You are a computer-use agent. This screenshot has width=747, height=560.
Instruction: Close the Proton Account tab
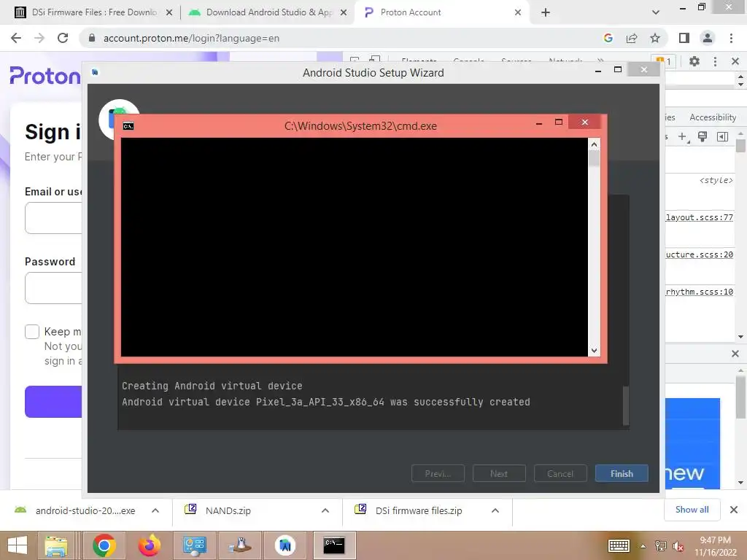tap(518, 12)
